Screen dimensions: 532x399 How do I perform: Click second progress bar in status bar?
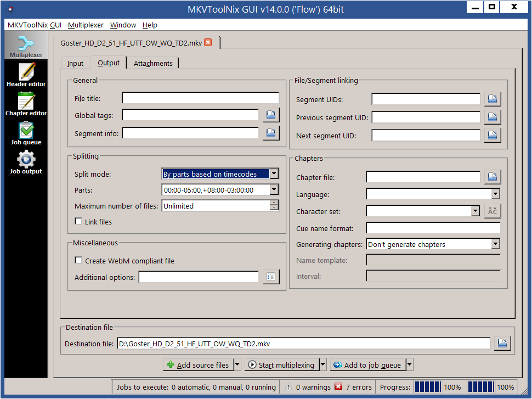click(481, 387)
